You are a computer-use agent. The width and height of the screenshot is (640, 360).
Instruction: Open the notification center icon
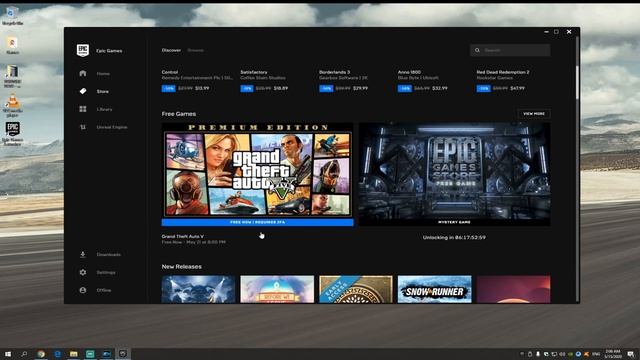[x=631, y=354]
